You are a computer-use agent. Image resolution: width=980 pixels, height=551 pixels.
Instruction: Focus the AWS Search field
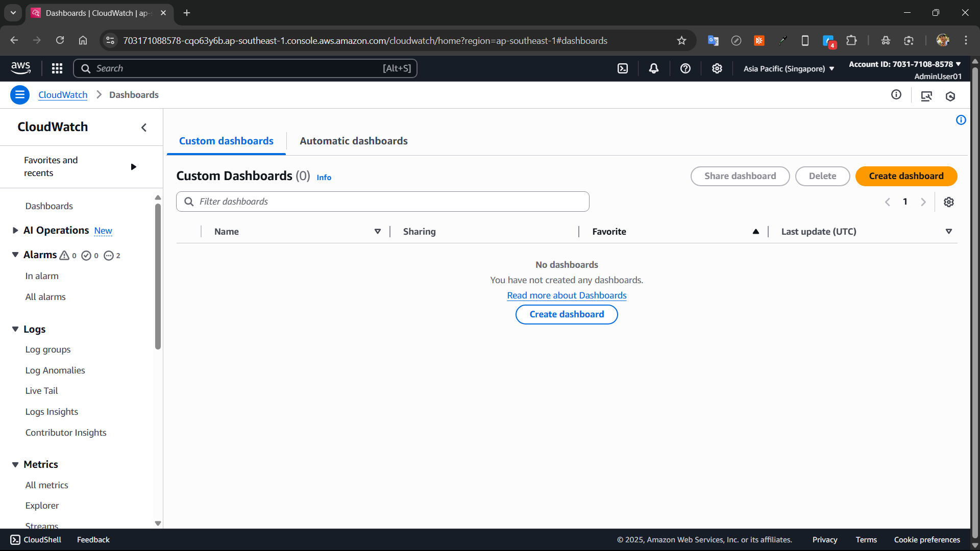245,68
